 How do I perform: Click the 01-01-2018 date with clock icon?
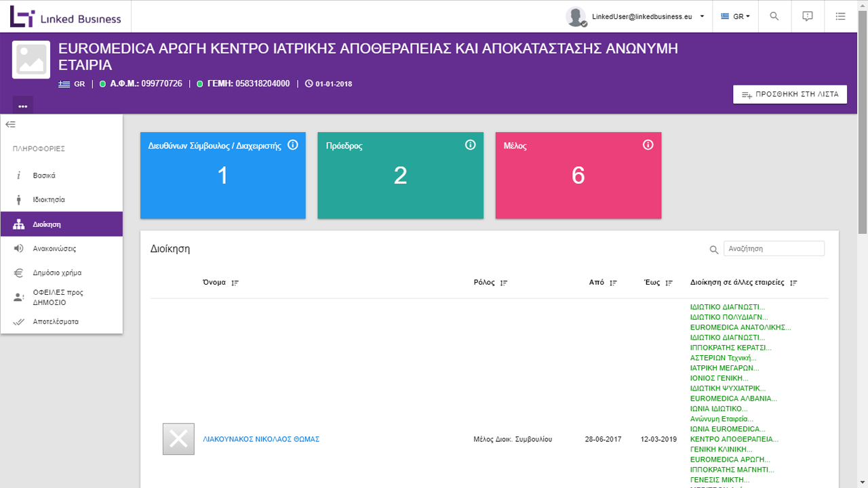(x=329, y=84)
